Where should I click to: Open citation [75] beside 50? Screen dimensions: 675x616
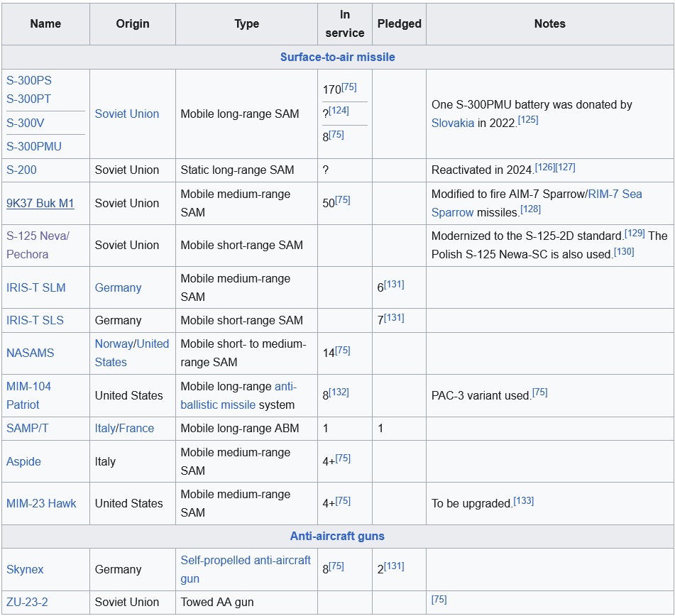343,199
